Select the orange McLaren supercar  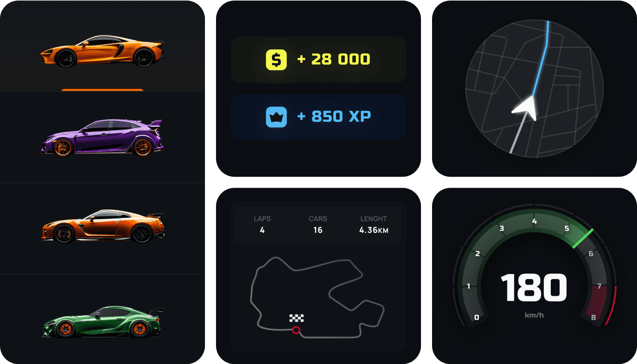pos(102,51)
